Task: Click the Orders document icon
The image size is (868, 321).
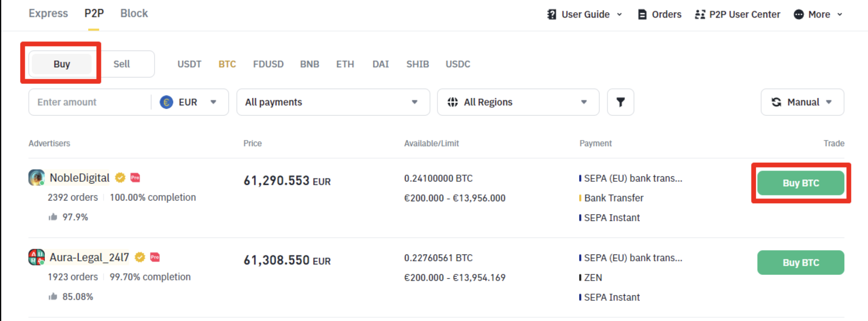Action: (642, 14)
